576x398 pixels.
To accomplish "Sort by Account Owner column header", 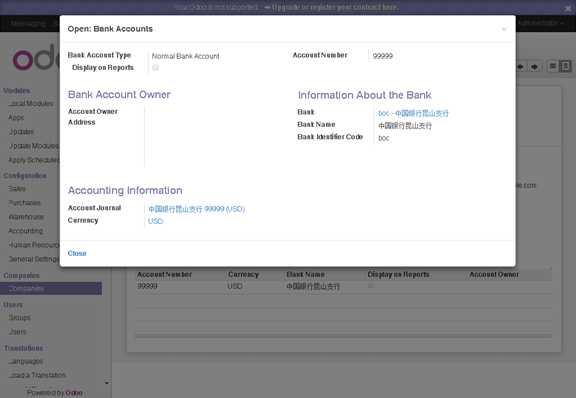I will pos(494,275).
